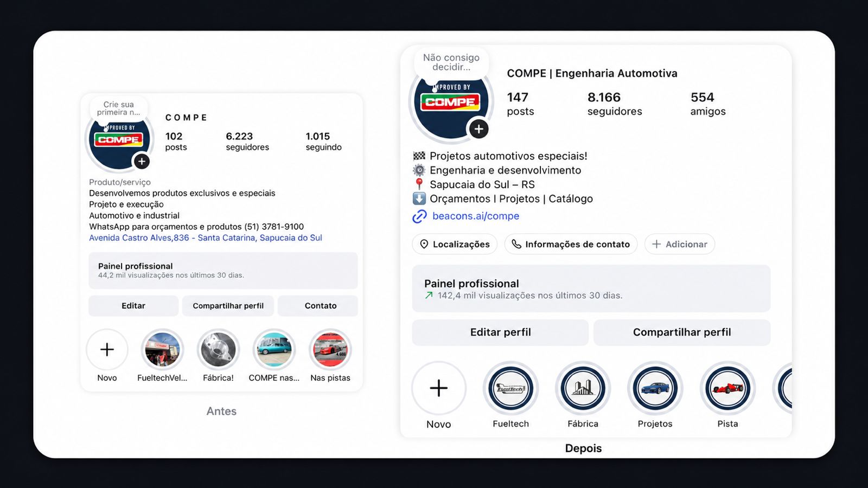The image size is (868, 488).
Task: Click the Adicionar button
Action: point(680,245)
